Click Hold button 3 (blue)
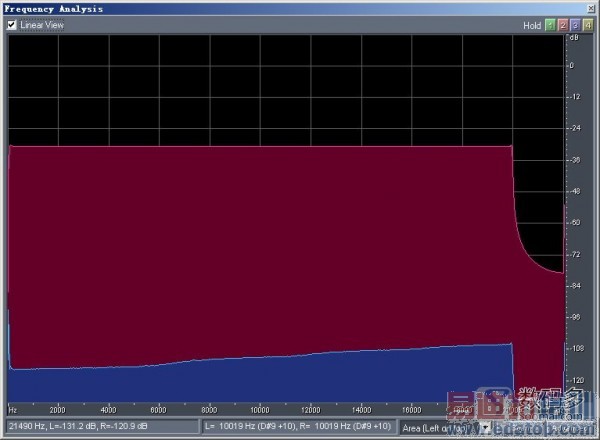The image size is (600, 440). [x=575, y=25]
